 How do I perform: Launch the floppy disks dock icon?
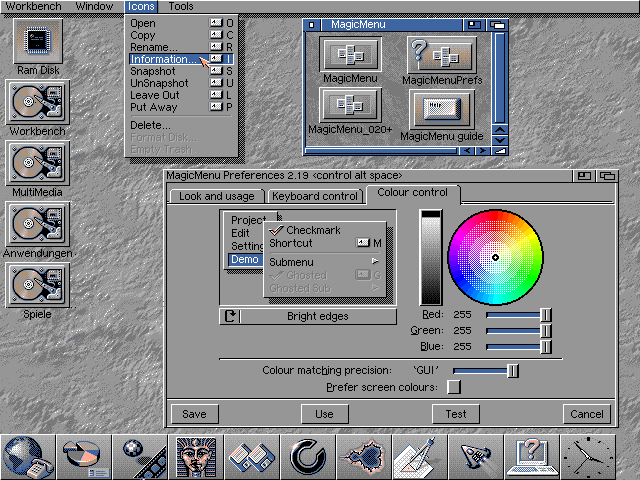tap(252, 457)
